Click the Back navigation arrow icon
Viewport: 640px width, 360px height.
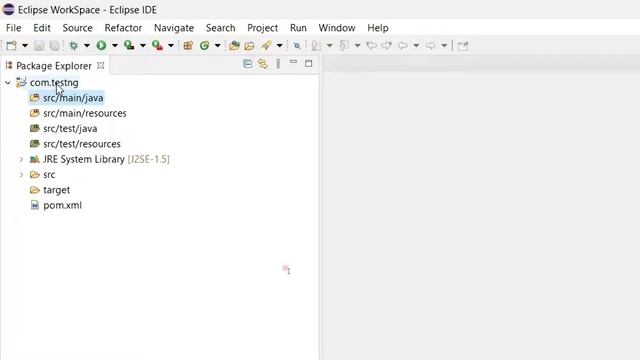403,46
